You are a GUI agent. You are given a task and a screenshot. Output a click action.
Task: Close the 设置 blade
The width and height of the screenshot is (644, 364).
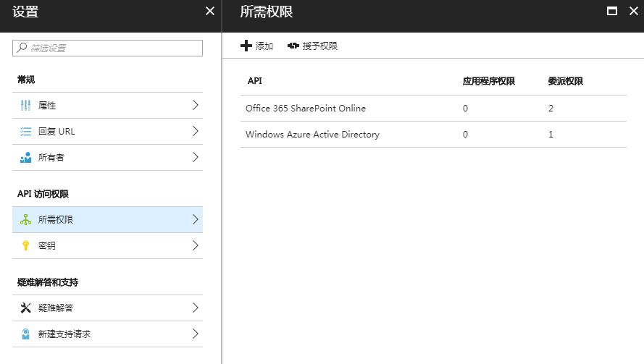pyautogui.click(x=210, y=11)
